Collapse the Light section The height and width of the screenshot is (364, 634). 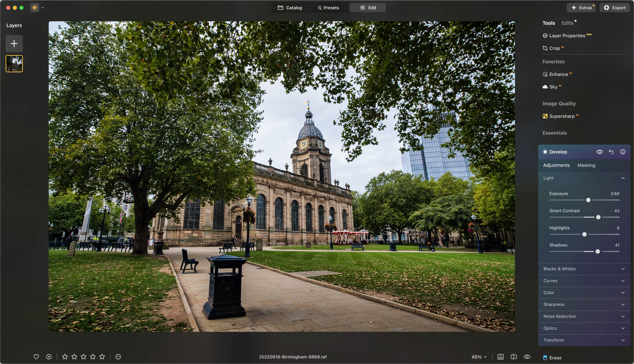pos(623,178)
